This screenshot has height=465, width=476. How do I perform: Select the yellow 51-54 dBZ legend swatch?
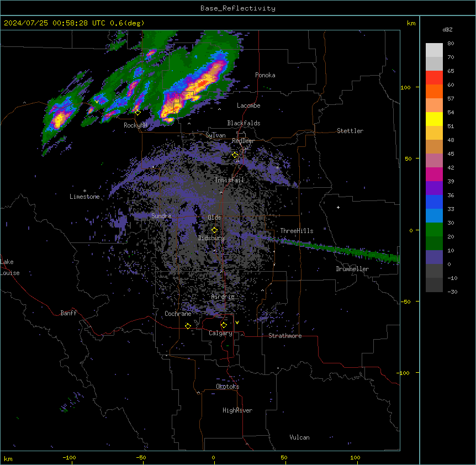(x=434, y=119)
